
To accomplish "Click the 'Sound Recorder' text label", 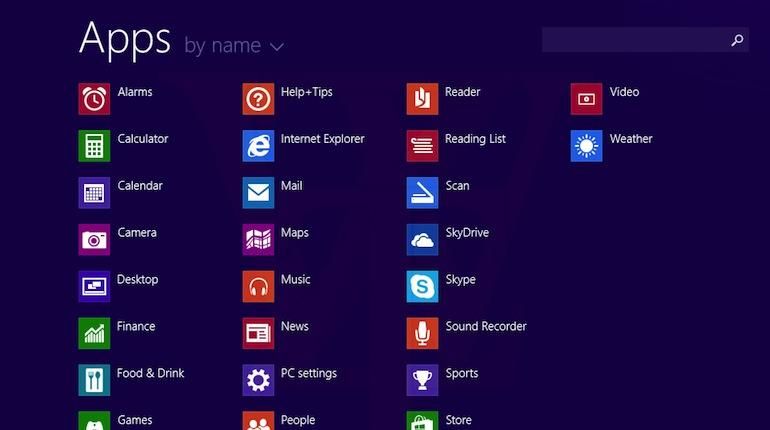I will pos(486,326).
